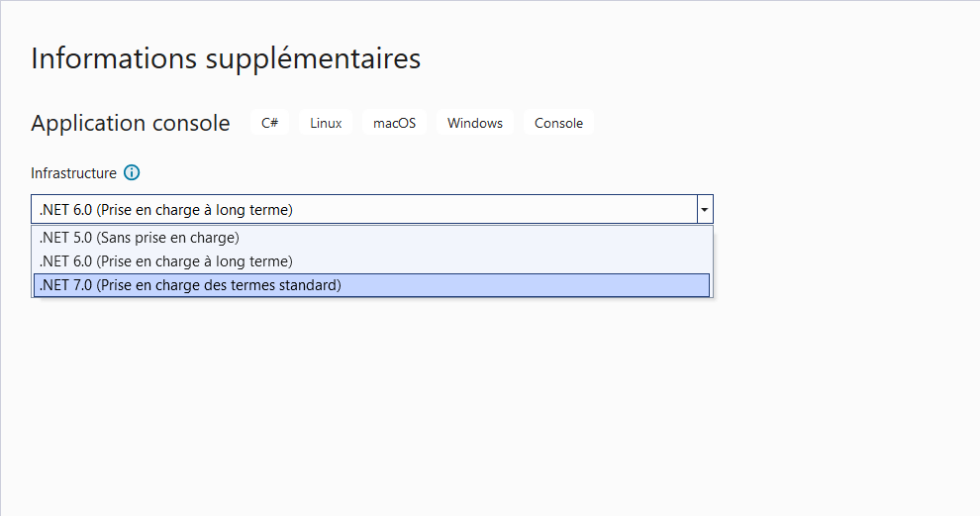Click the 'Application console' template title
The height and width of the screenshot is (516, 980).
131,124
